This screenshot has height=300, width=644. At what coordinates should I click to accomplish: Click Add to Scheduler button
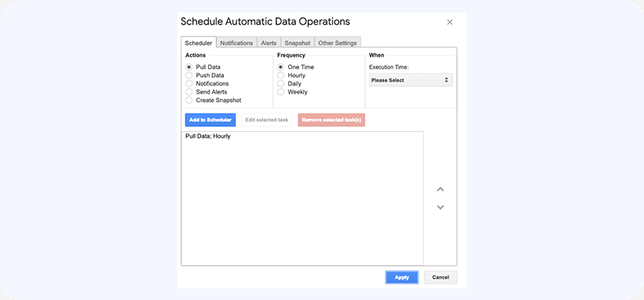click(210, 120)
